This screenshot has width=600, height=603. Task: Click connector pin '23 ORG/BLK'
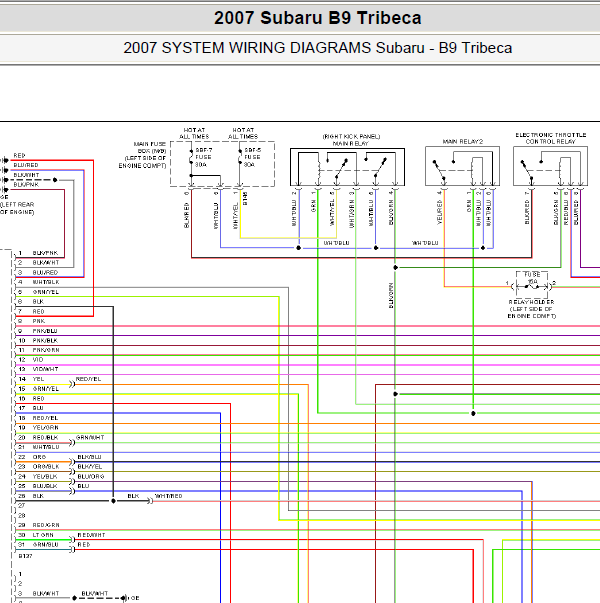pyautogui.click(x=38, y=466)
